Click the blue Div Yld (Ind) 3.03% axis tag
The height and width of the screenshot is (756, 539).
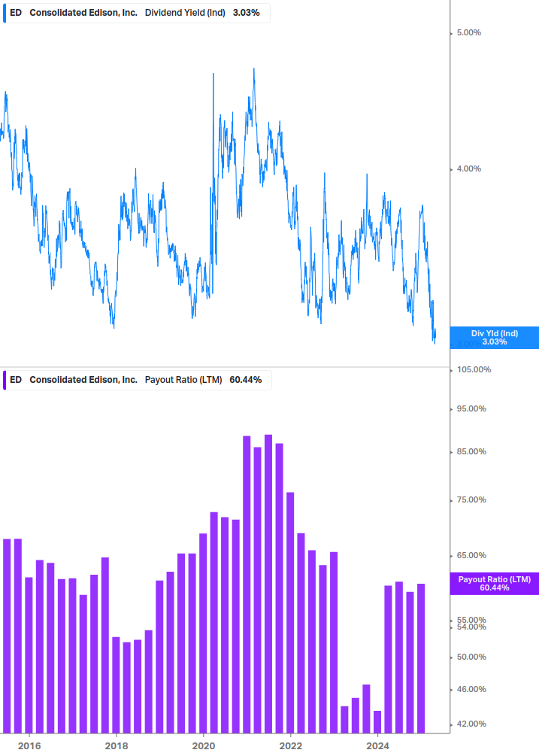[494, 338]
